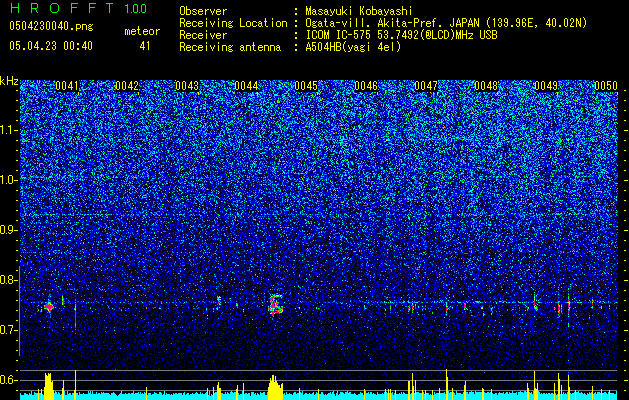Click the 0048 time marker
This screenshot has height=400, width=629.
tap(486, 86)
